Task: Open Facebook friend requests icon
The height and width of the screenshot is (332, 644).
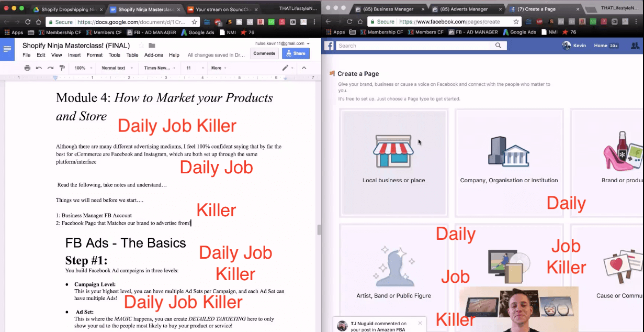Action: point(635,46)
